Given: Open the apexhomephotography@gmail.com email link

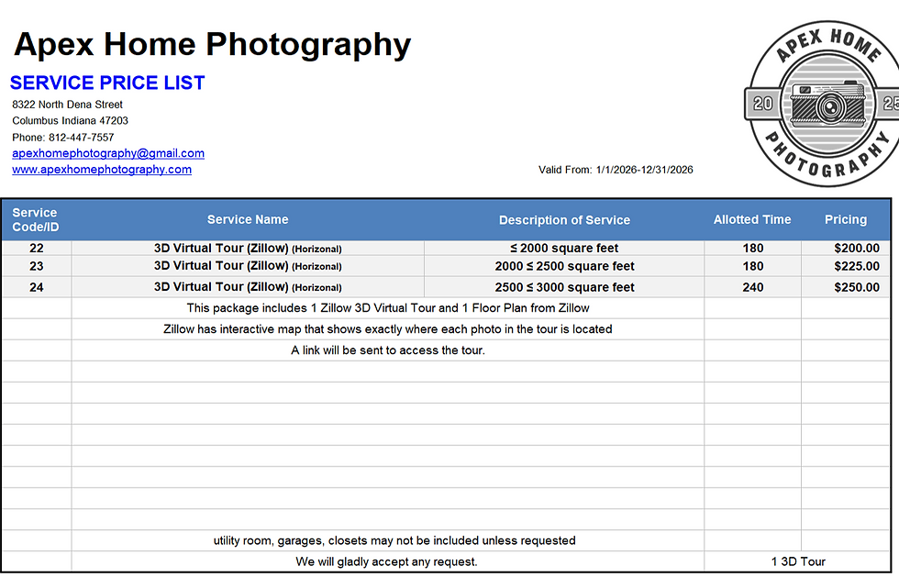Looking at the screenshot, I should pyautogui.click(x=108, y=153).
